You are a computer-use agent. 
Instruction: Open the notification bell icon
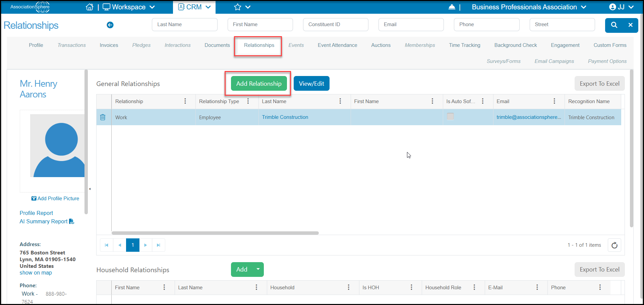[452, 7]
